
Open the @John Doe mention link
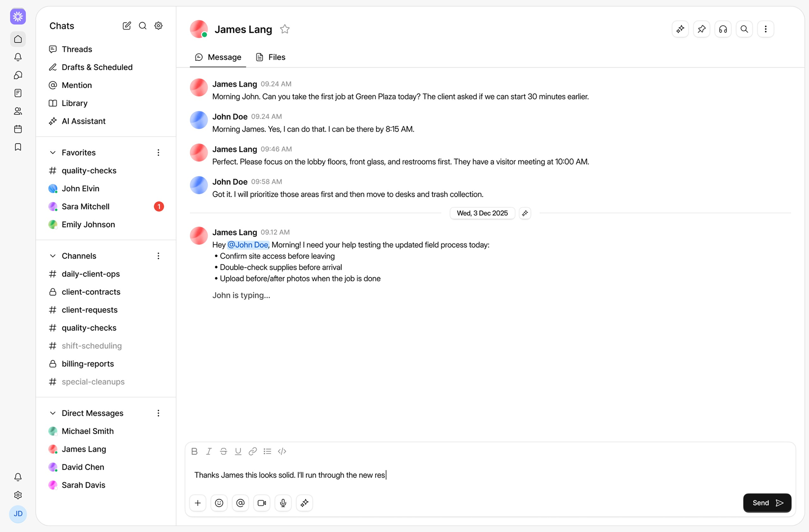(248, 245)
